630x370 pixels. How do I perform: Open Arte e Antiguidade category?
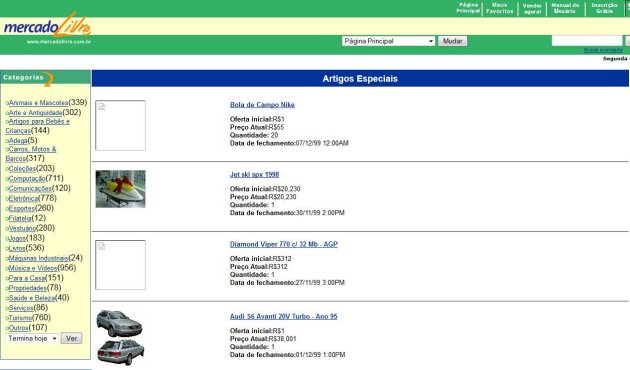coord(35,113)
